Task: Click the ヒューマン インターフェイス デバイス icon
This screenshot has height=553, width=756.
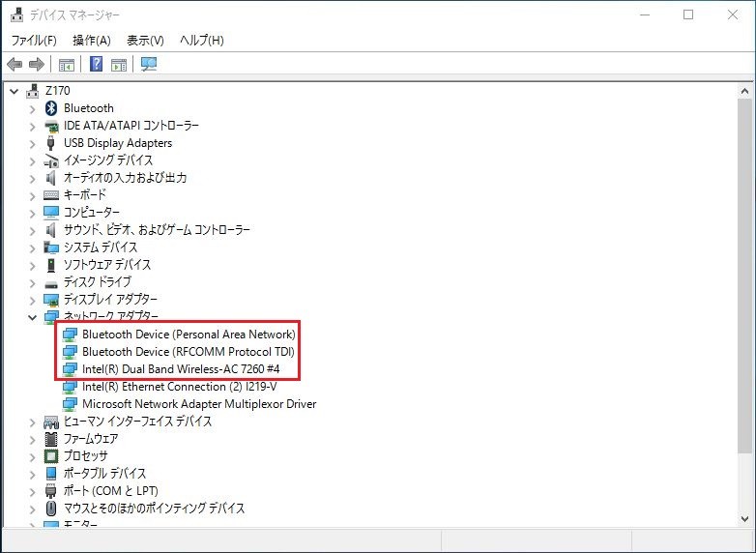Action: 51,422
